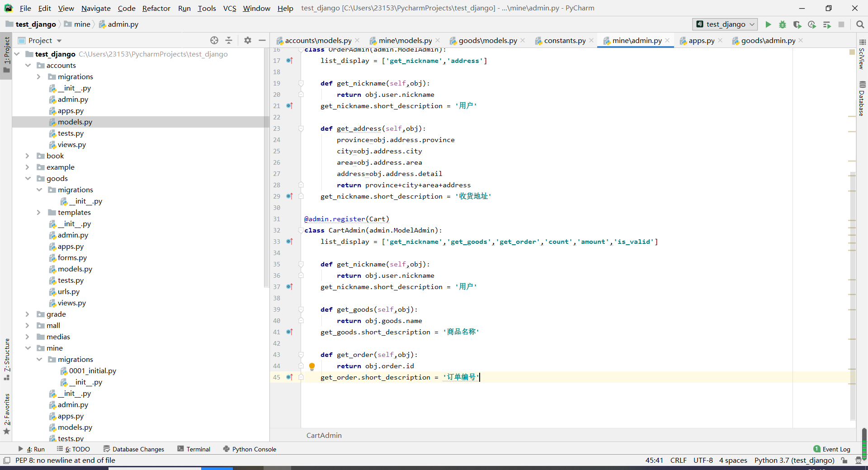This screenshot has height=470, width=868.
Task: Click the yellow inspection status indicator
Action: coord(852,52)
